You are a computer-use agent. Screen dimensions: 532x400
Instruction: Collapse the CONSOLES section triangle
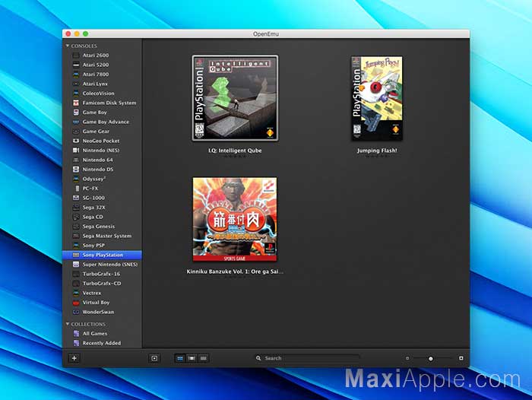(x=68, y=46)
